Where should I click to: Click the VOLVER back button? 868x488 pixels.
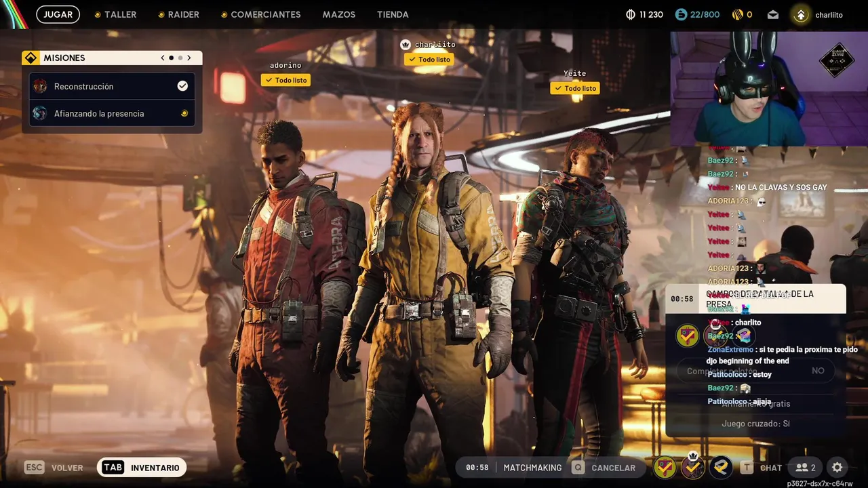(x=67, y=468)
